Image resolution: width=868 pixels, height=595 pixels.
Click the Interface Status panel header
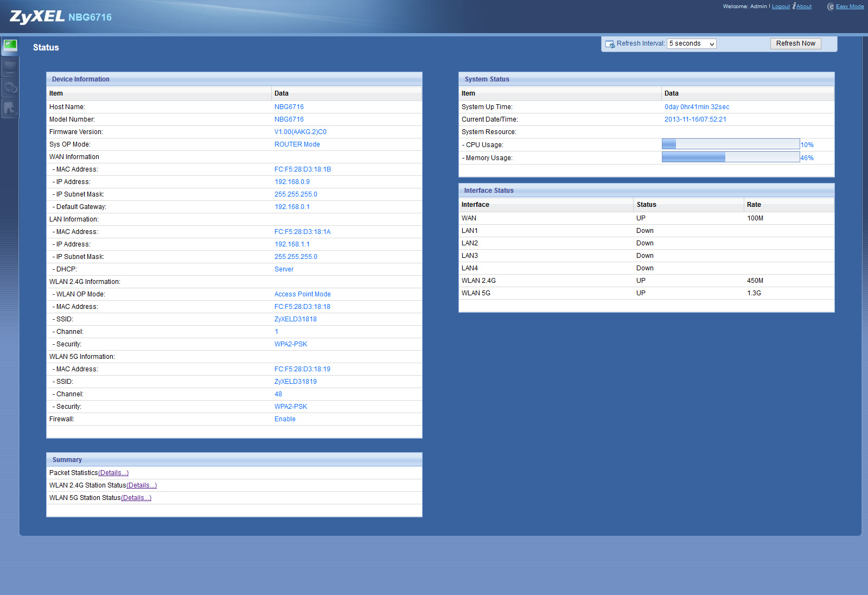tap(647, 190)
